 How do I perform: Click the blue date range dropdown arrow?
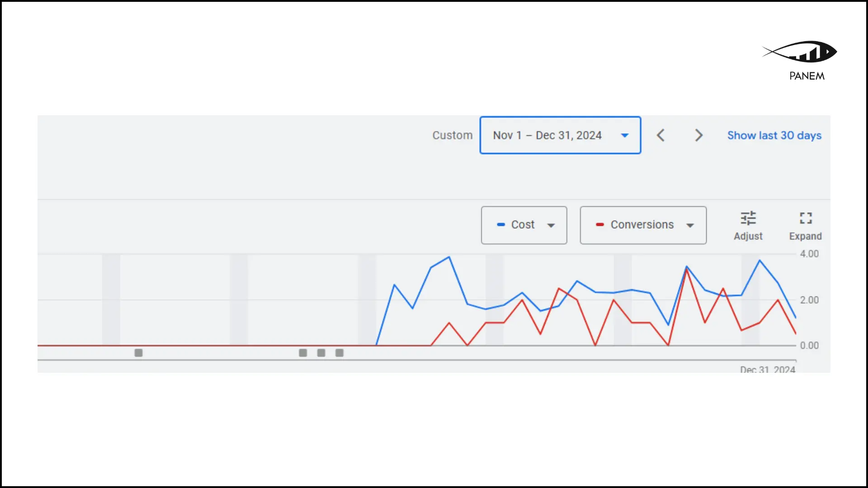click(x=625, y=135)
